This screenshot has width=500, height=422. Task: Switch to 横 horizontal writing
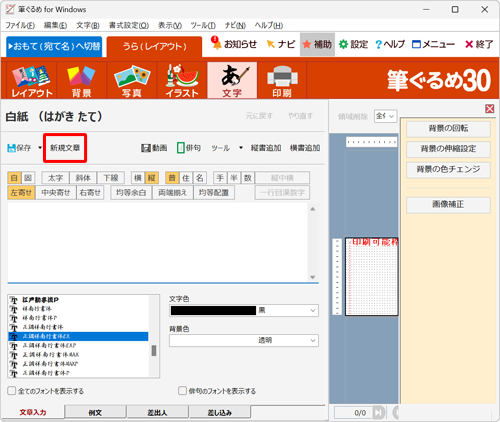coord(138,178)
